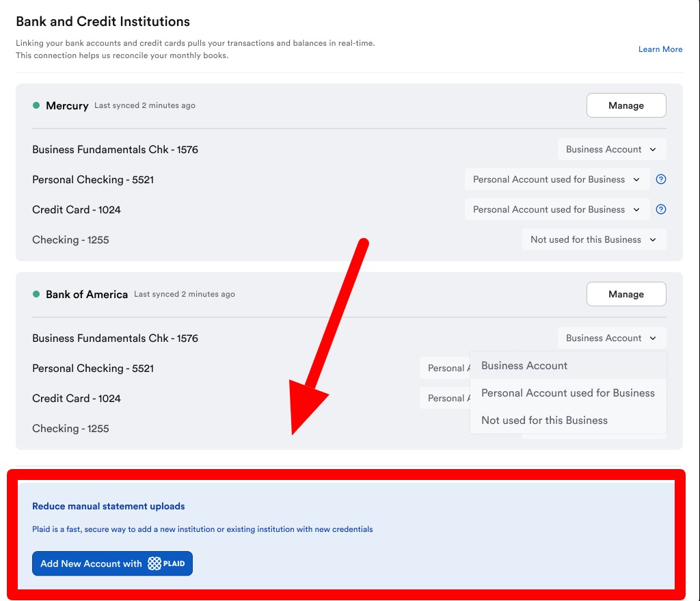Click help icon beside Mercury Personal Checking dropdown
This screenshot has height=601, width=700.
(661, 179)
